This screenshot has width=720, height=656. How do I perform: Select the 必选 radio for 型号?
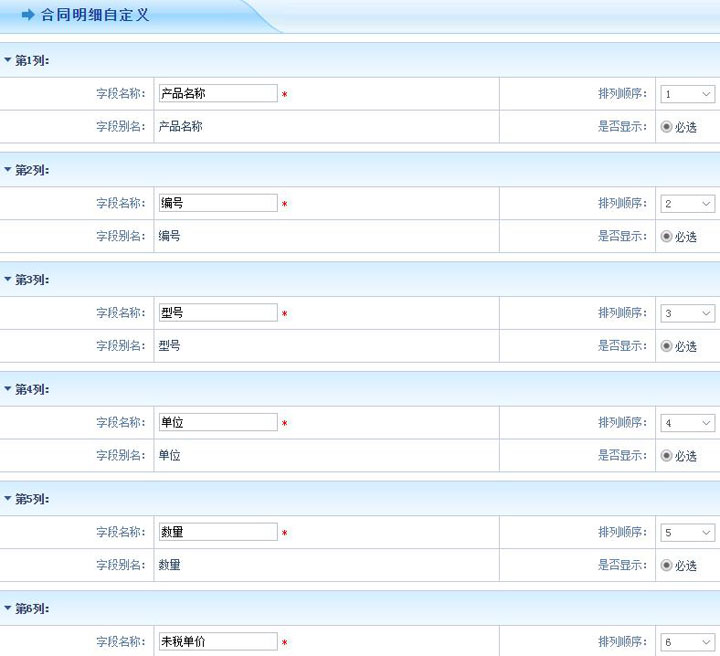(x=666, y=346)
